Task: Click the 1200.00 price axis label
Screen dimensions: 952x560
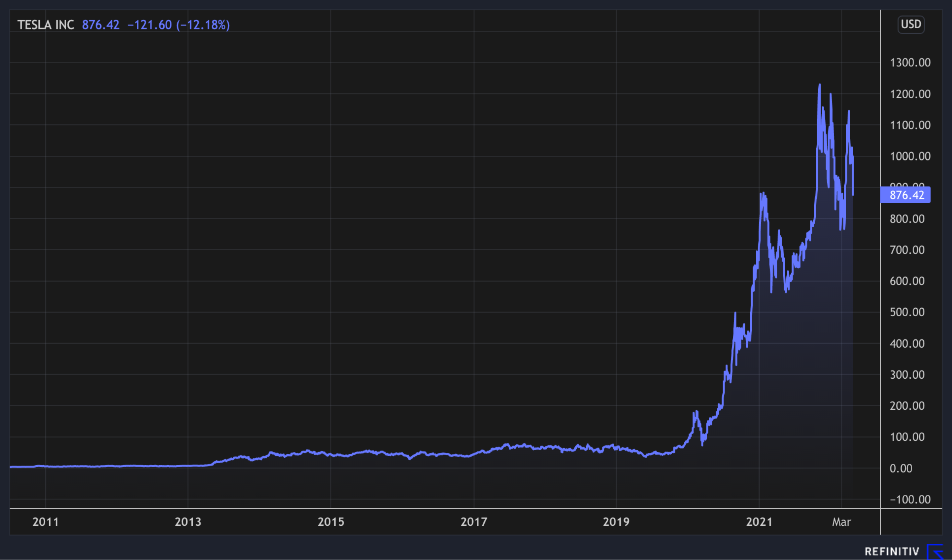Action: click(x=910, y=94)
